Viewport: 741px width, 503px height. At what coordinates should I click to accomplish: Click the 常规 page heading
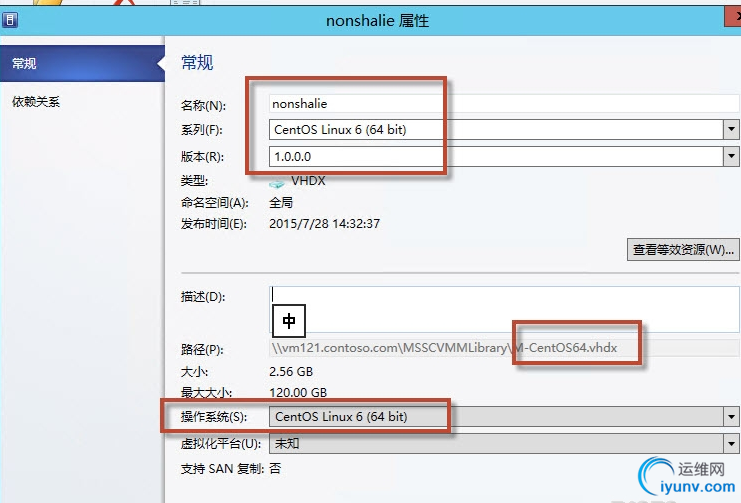pos(197,62)
